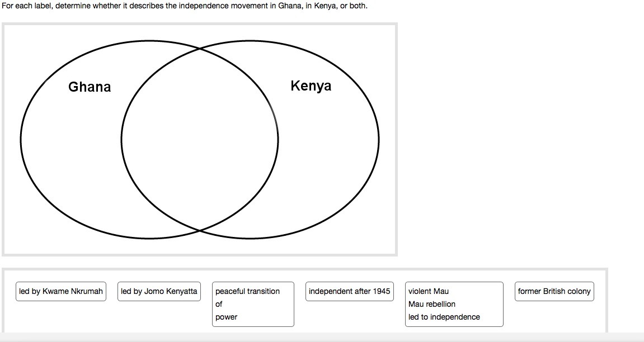Screen dimensions: 644x342
Task: Click the Ghana heading in the Venn diagram
Action: point(90,87)
